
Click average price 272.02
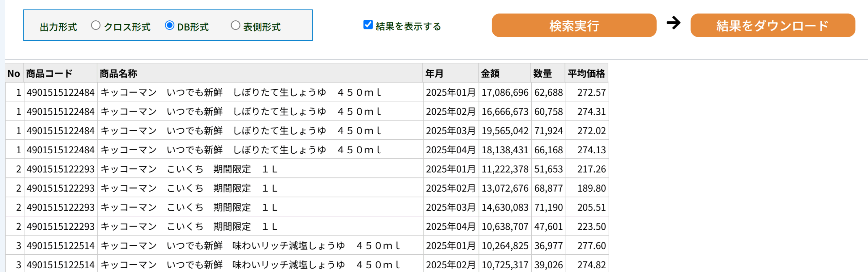click(x=587, y=131)
